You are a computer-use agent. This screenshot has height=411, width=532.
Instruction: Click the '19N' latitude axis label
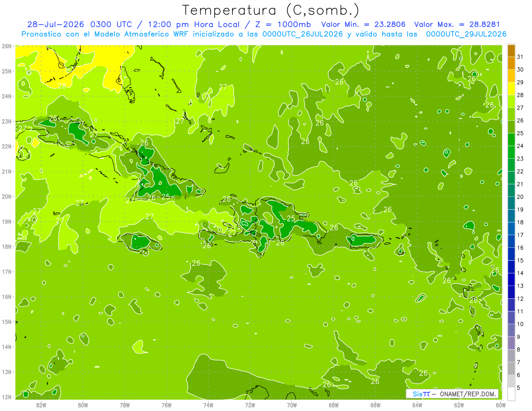point(7,221)
